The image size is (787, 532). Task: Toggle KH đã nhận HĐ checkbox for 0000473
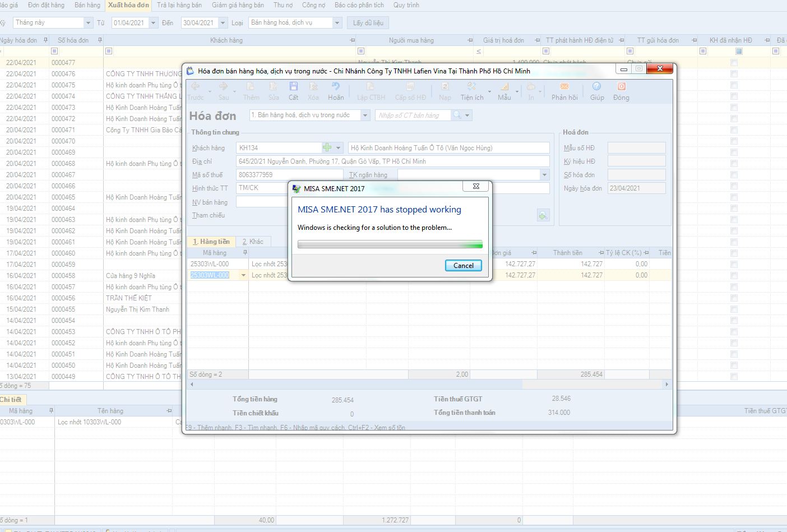(x=734, y=108)
